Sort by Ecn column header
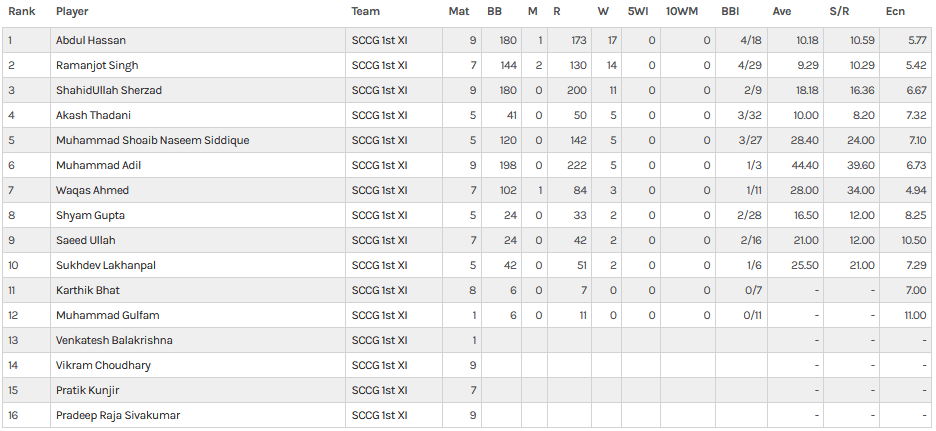The height and width of the screenshot is (431, 936). tap(895, 11)
